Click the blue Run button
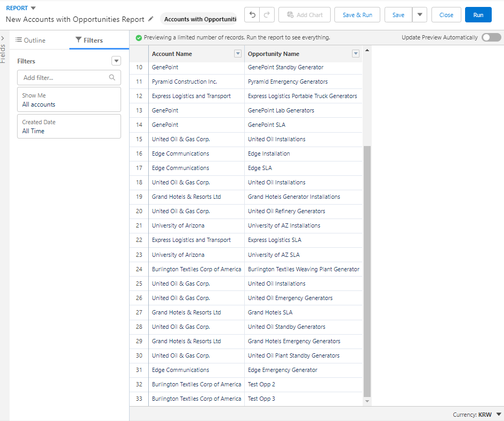Viewport: 504px width, 421px height. point(478,15)
